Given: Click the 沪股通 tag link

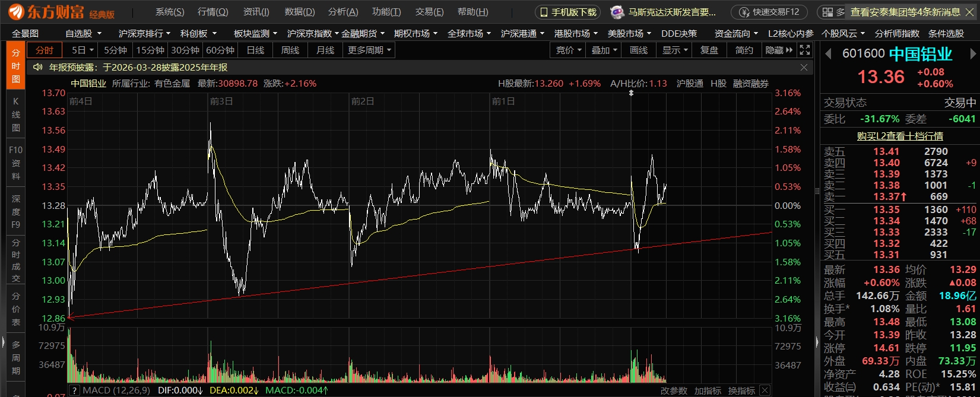Looking at the screenshot, I should coord(690,84).
